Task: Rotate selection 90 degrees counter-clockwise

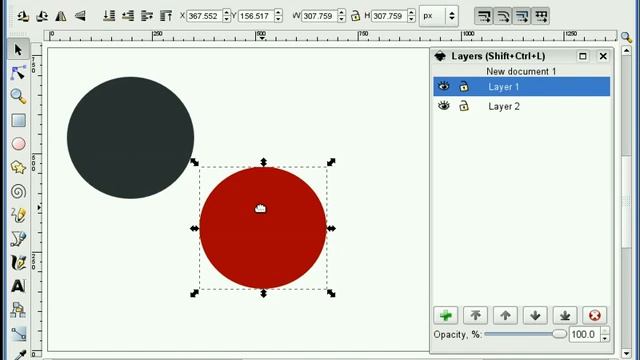Action: [23, 16]
